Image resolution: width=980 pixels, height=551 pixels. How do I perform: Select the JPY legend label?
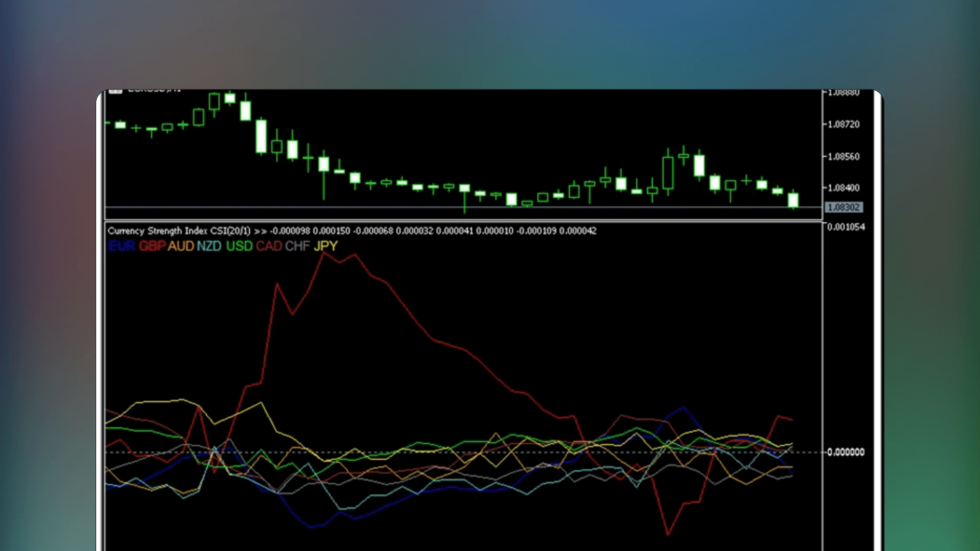tap(326, 246)
